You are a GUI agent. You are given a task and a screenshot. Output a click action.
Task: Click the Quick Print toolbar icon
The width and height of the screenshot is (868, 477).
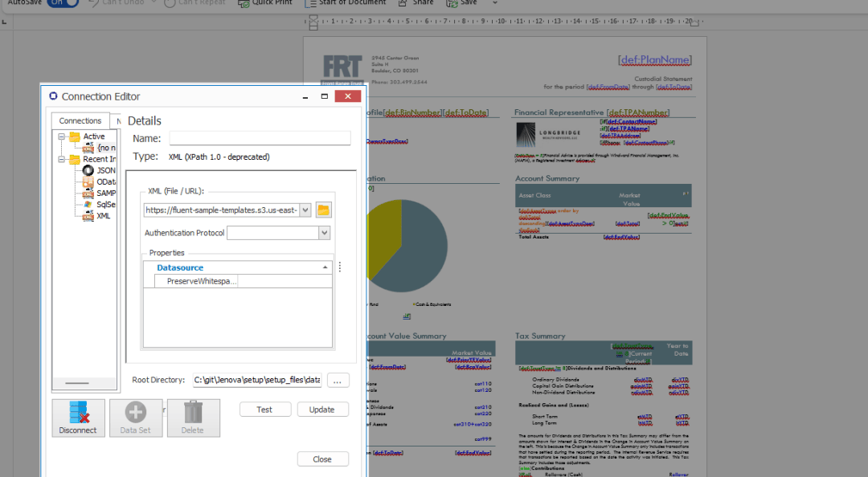click(244, 3)
